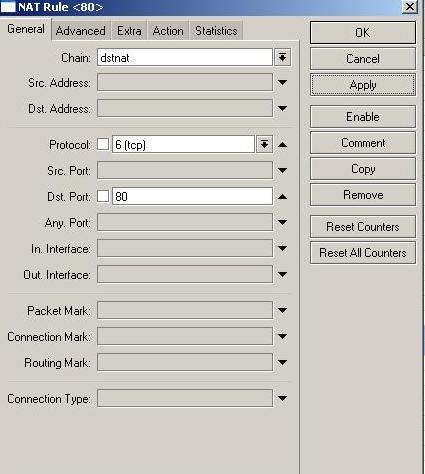The height and width of the screenshot is (474, 425).
Task: Collapse the Protocol field
Action: [282, 144]
